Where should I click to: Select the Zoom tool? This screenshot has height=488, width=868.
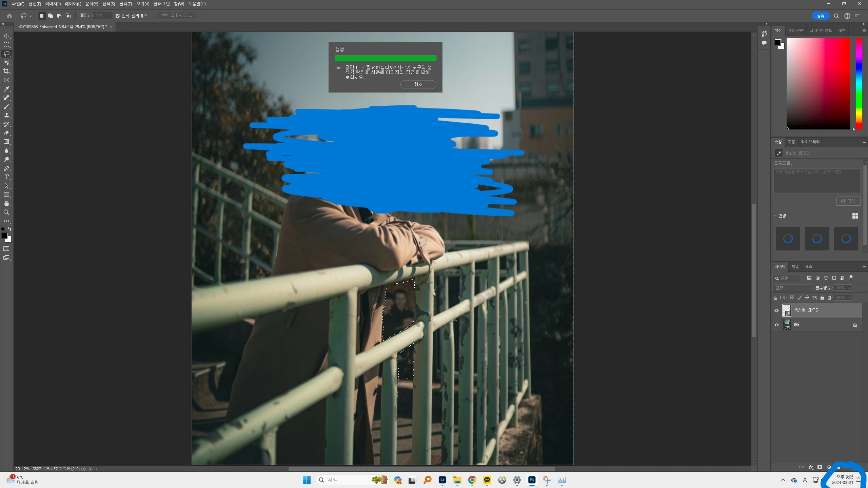pos(6,212)
